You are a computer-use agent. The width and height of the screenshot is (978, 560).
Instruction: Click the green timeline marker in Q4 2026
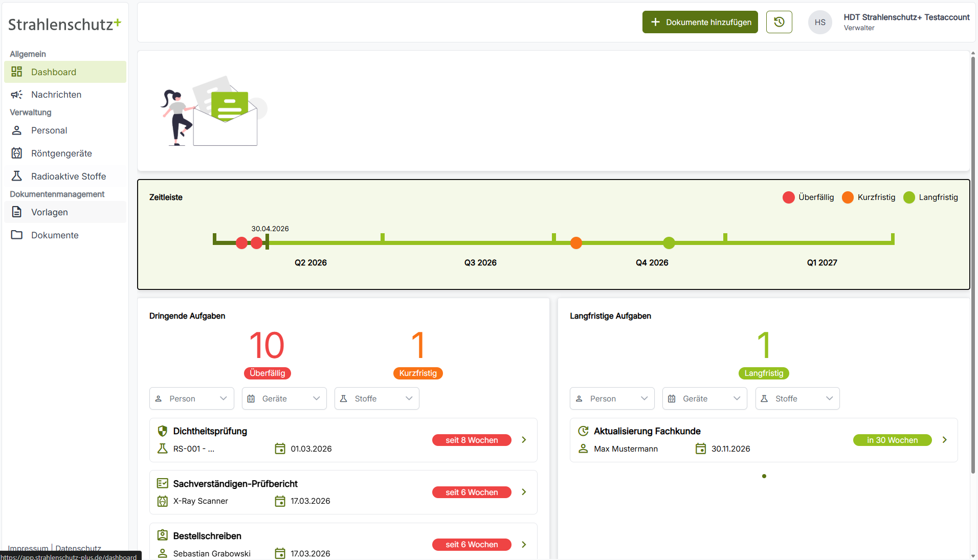669,243
